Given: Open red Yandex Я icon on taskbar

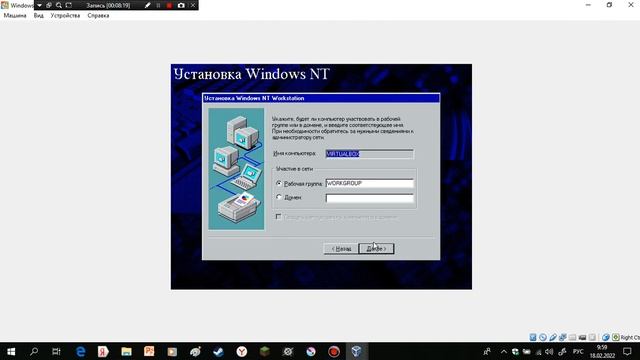Looking at the screenshot, I should pyautogui.click(x=103, y=351).
